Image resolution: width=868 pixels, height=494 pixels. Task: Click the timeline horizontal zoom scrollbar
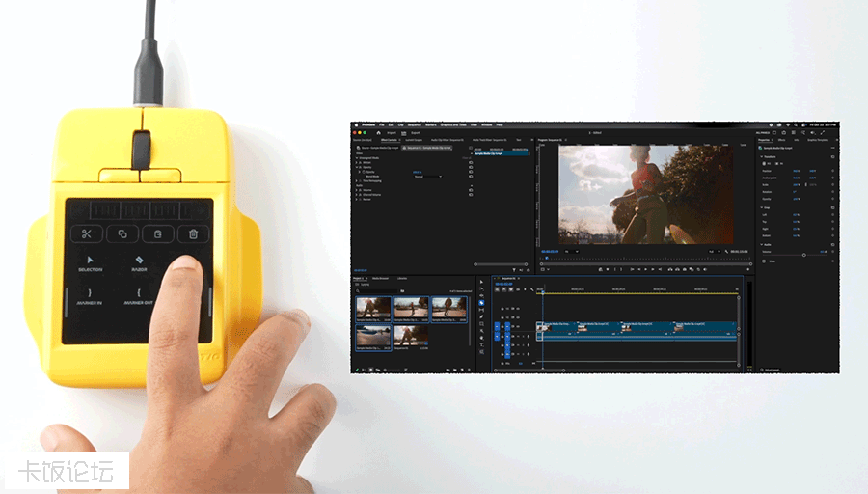529,370
